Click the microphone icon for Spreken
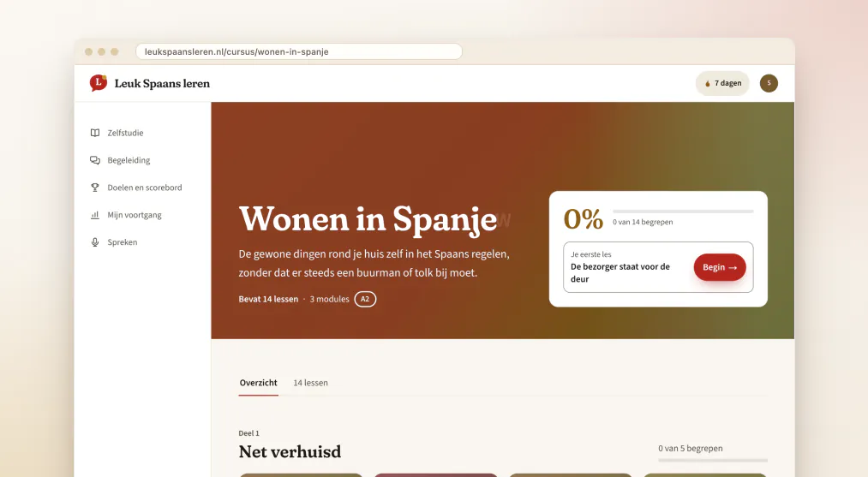 [x=95, y=241]
